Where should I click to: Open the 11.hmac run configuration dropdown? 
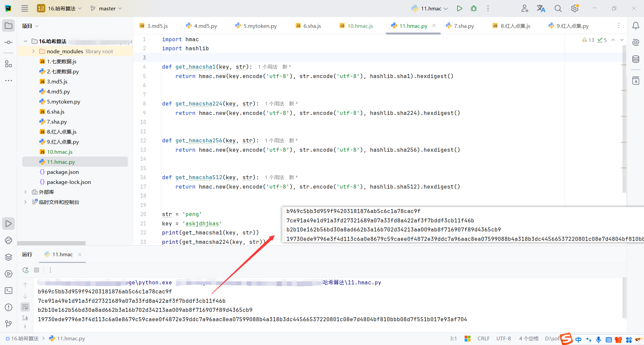pos(430,8)
